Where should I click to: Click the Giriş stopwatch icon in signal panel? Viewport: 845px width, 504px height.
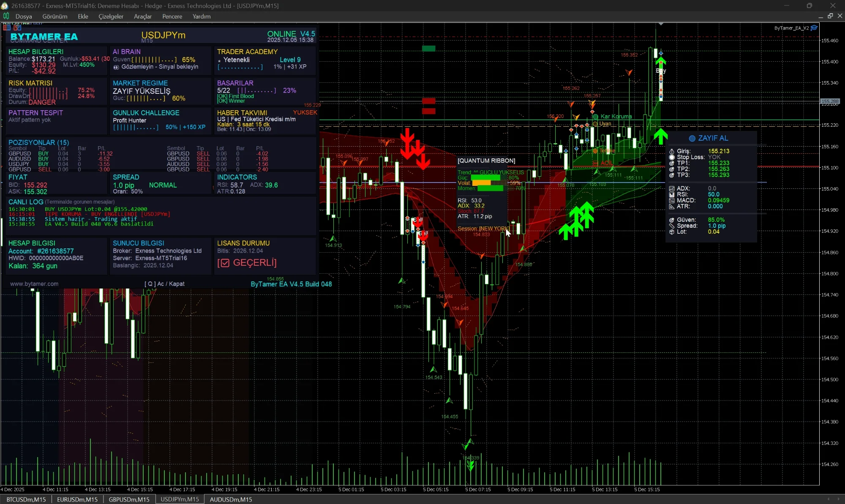672,151
